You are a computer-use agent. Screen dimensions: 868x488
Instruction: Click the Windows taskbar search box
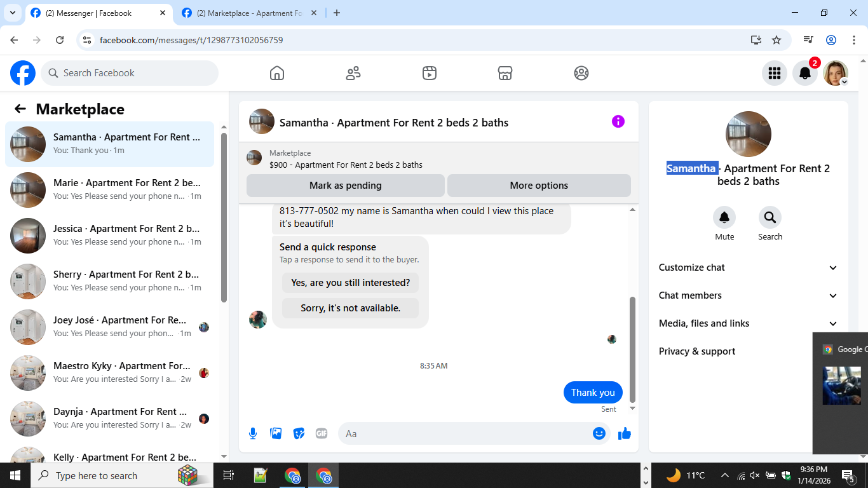(123, 475)
